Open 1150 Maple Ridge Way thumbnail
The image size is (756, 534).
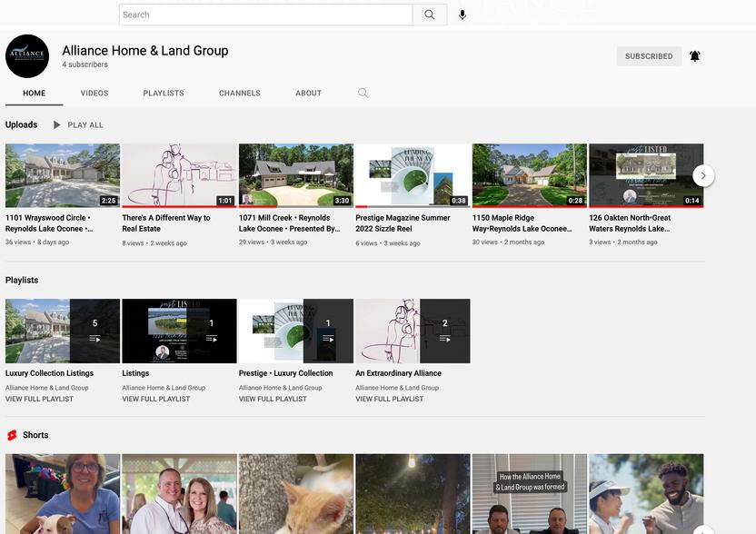point(530,175)
